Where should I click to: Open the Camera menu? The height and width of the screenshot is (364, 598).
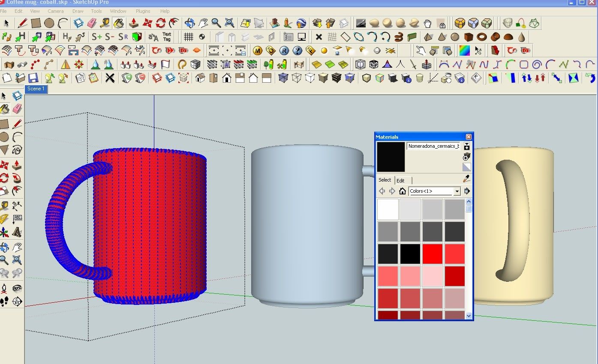(56, 11)
